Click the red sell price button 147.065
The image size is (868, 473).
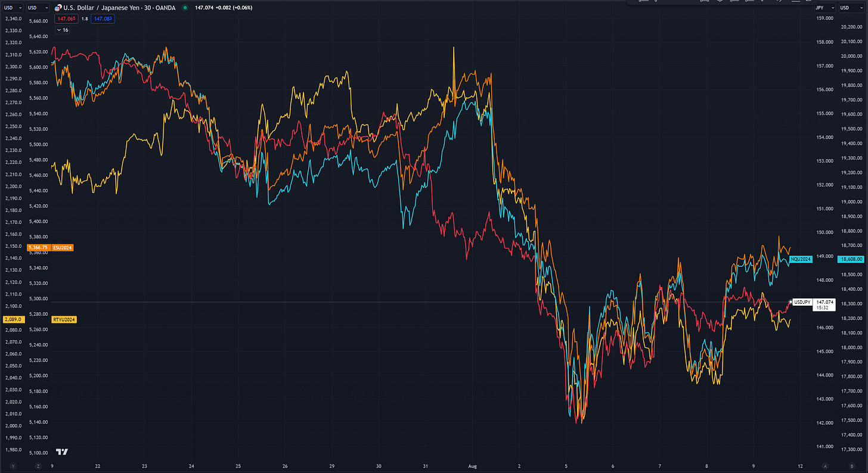point(65,19)
